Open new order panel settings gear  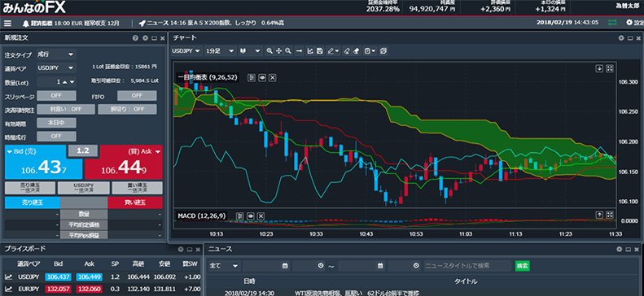(x=145, y=38)
